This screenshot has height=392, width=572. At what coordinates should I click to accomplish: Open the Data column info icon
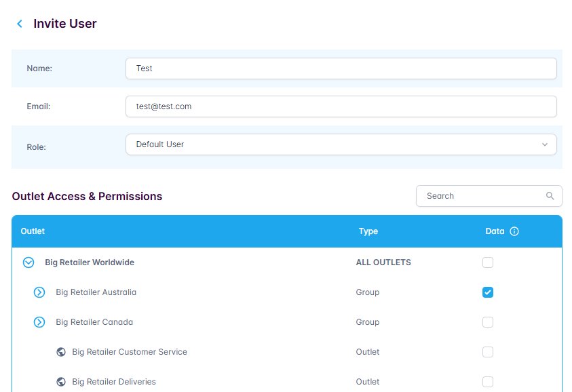click(x=514, y=231)
